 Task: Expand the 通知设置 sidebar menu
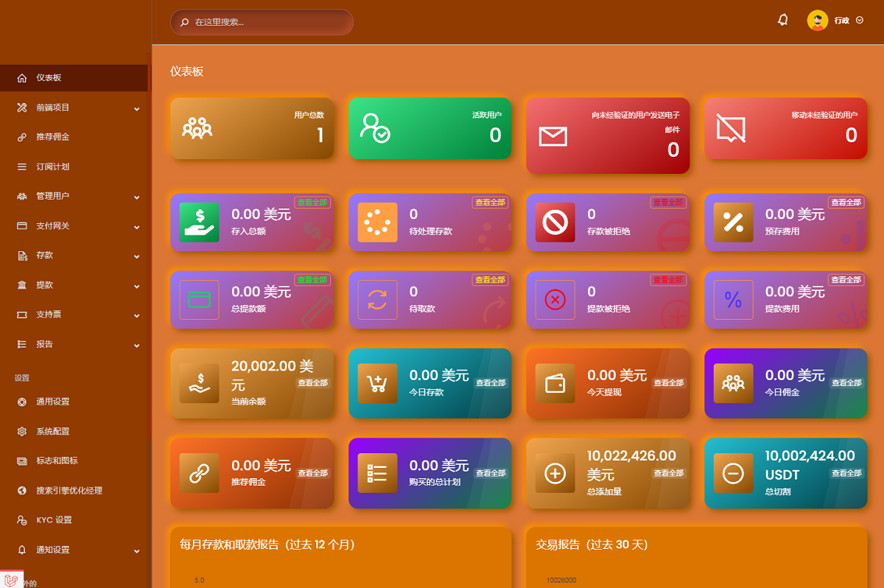74,550
